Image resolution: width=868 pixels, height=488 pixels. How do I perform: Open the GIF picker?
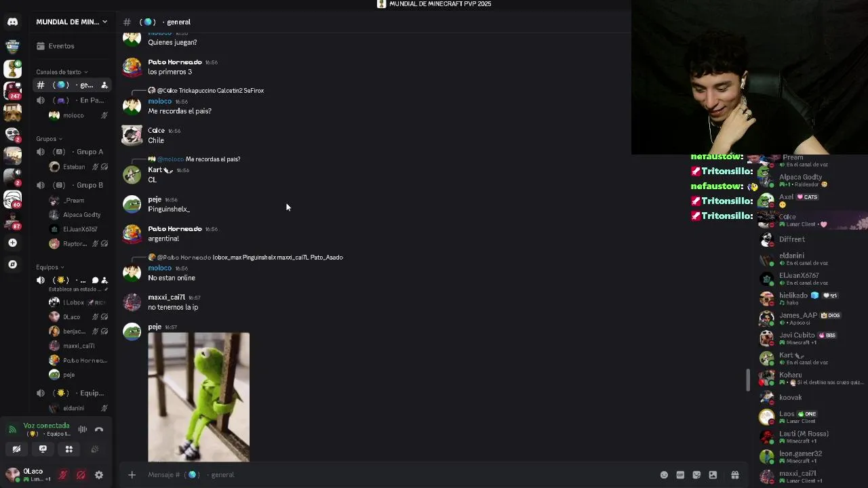(x=680, y=474)
